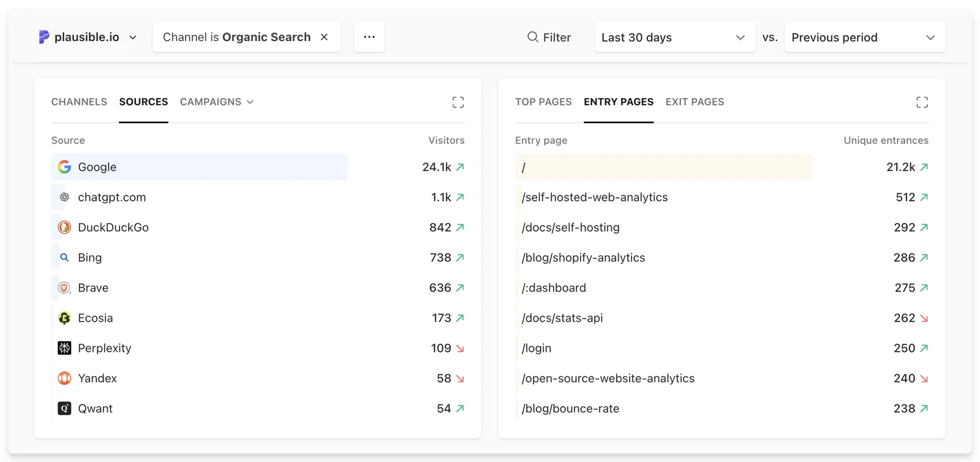Screen dimensions: 980x462
Task: Click the Entry page column header
Action: point(541,140)
